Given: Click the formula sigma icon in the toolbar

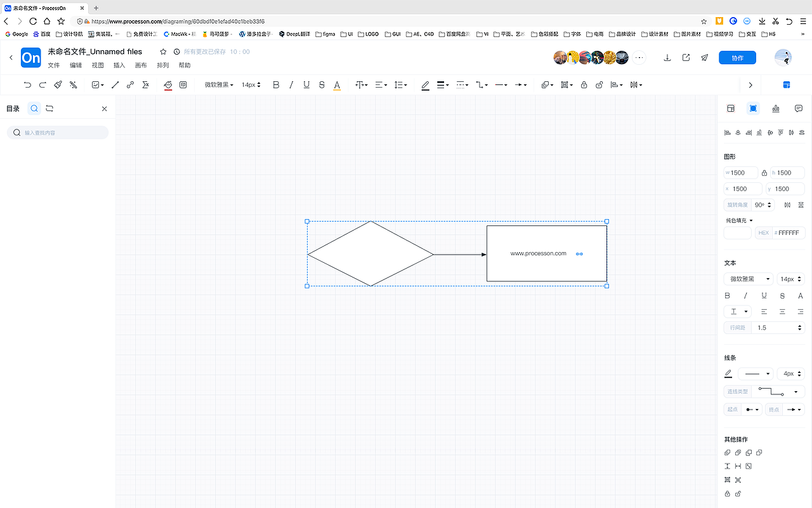Looking at the screenshot, I should pos(145,84).
